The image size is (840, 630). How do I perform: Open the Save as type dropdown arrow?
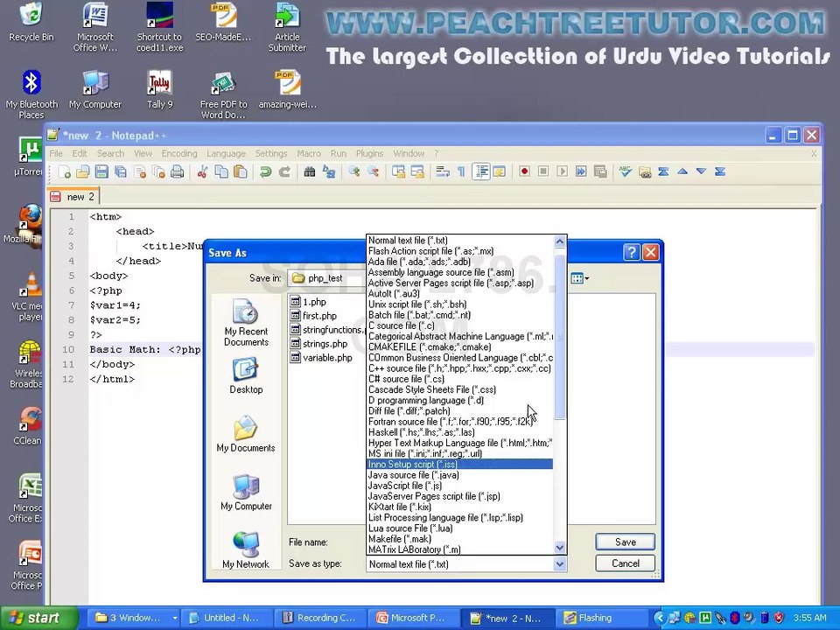click(560, 564)
